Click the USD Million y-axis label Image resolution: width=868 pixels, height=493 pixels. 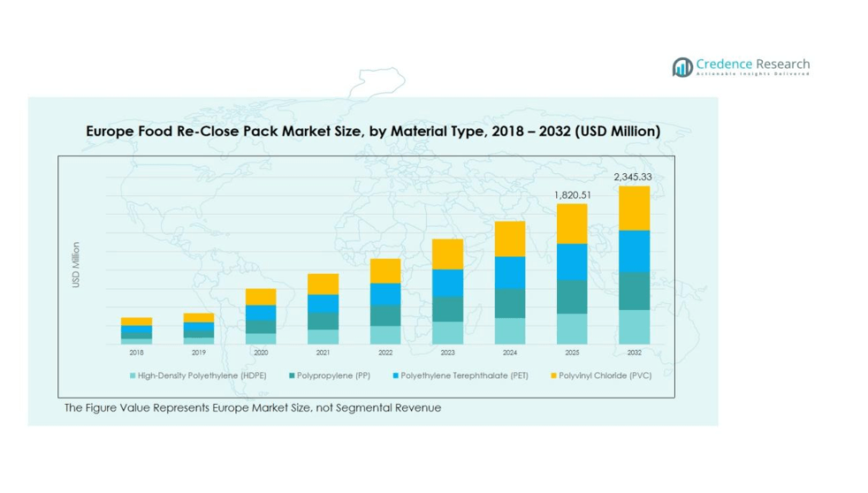point(76,264)
